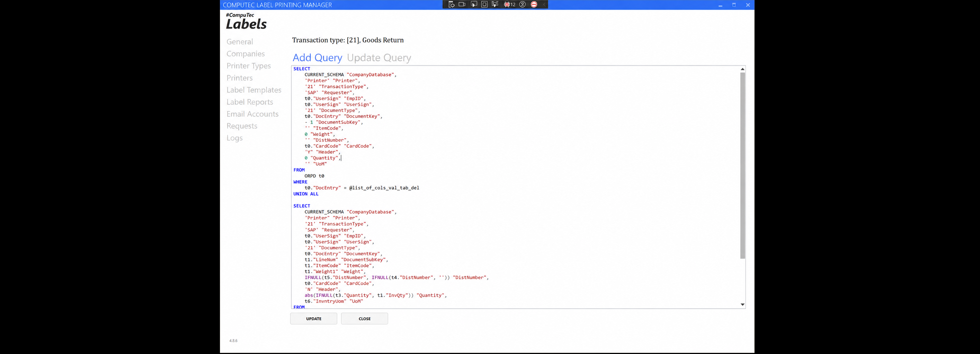Open the Printers section

click(240, 78)
